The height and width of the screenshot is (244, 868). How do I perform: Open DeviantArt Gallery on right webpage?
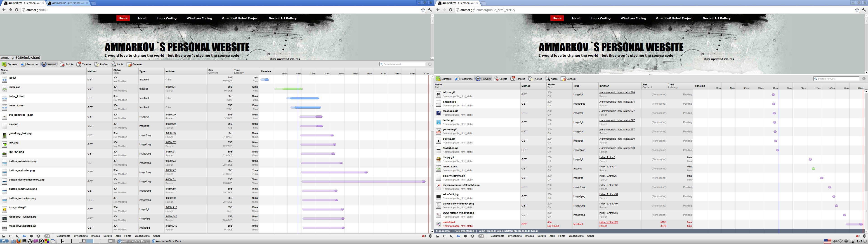pyautogui.click(x=717, y=18)
